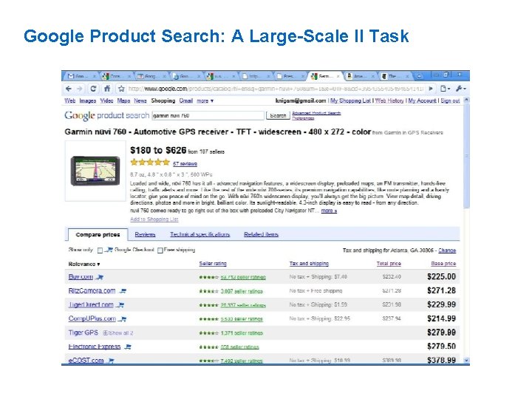Open My Shopping List link
The width and height of the screenshot is (532, 399).
coord(350,100)
